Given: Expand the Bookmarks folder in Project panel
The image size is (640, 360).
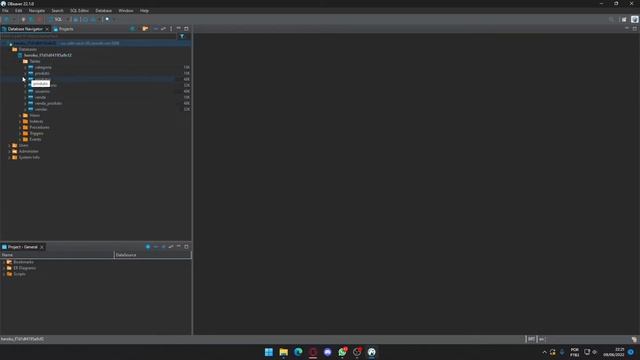Looking at the screenshot, I should [x=4, y=262].
